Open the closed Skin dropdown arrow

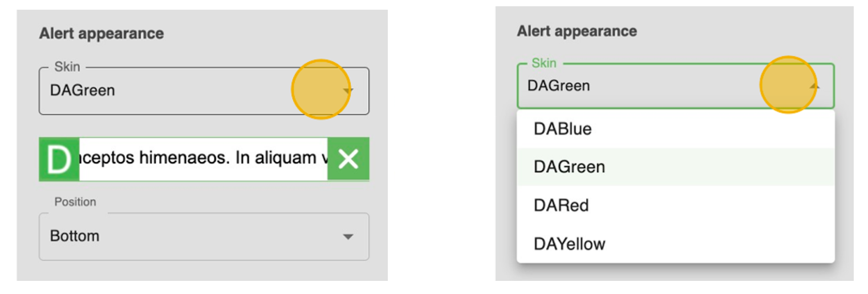348,91
